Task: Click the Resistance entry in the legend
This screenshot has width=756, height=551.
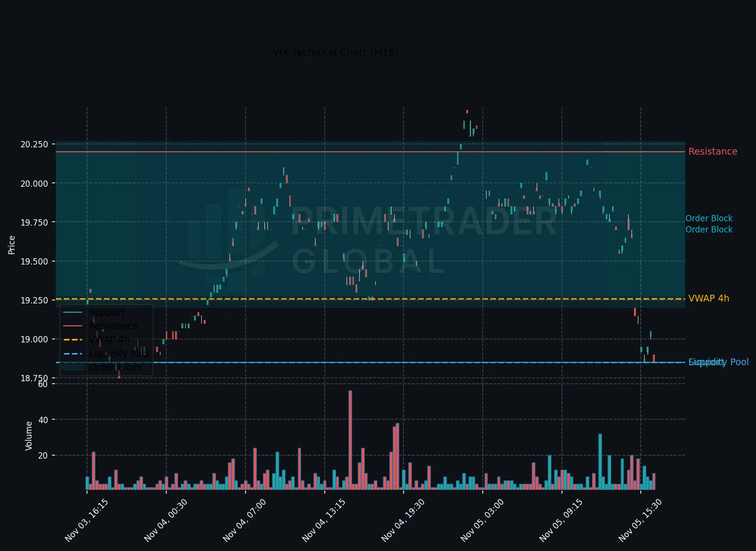Action: pyautogui.click(x=114, y=326)
